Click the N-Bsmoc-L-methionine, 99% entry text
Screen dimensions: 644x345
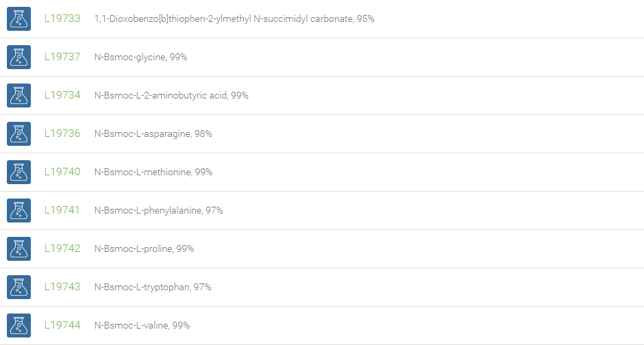pos(153,172)
